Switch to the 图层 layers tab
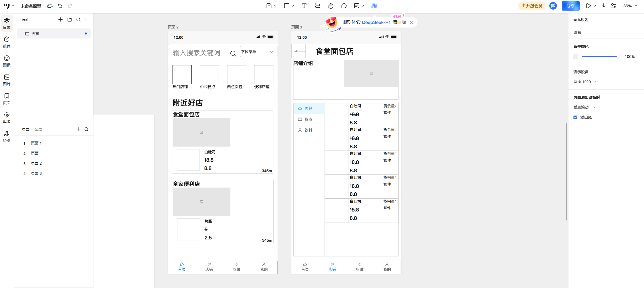 pos(38,129)
